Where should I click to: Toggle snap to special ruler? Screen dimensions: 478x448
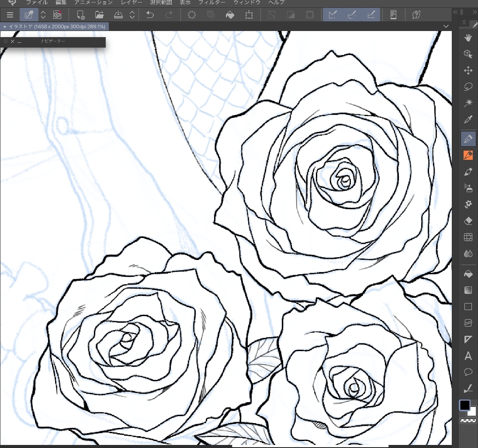[352, 15]
